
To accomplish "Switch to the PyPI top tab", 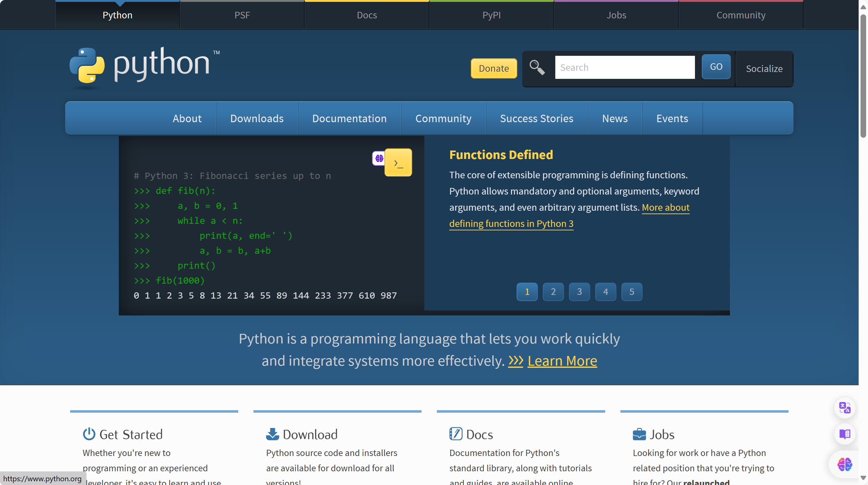I will [491, 15].
